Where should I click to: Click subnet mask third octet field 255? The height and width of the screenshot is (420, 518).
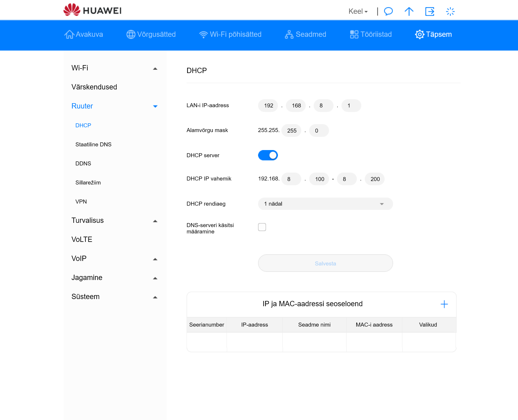tap(291, 130)
